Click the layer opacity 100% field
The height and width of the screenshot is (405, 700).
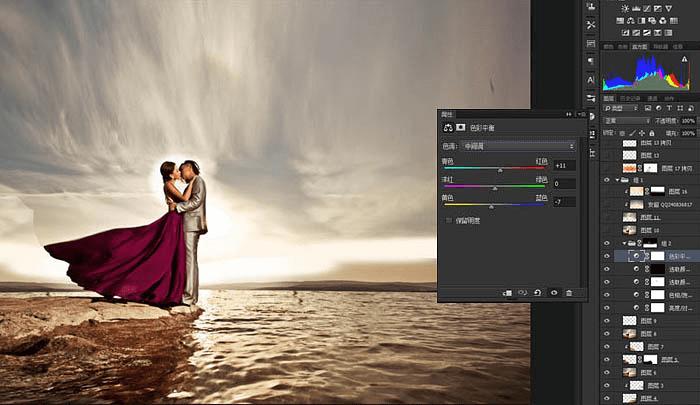pos(688,121)
